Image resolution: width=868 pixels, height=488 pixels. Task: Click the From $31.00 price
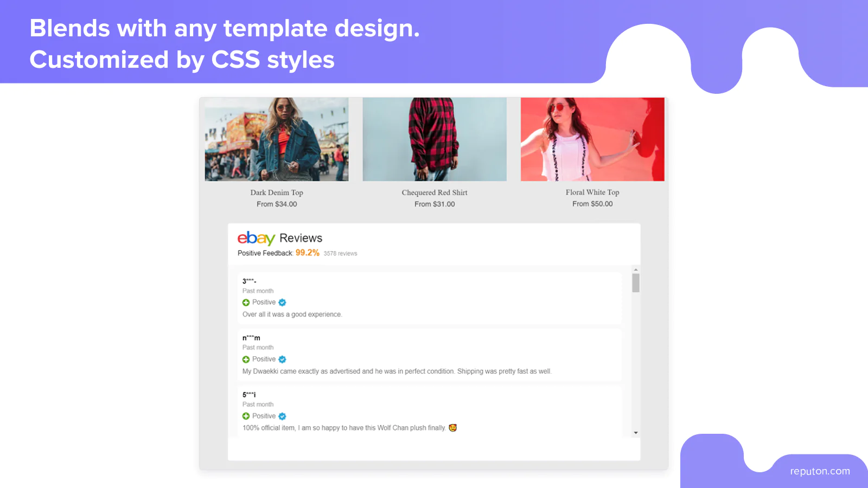click(x=435, y=204)
